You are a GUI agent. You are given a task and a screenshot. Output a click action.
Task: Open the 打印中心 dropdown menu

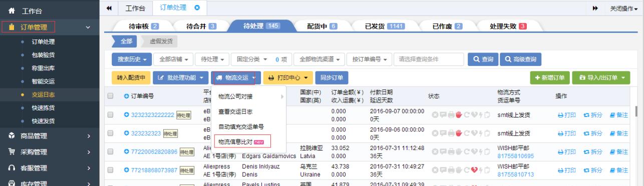(287, 78)
